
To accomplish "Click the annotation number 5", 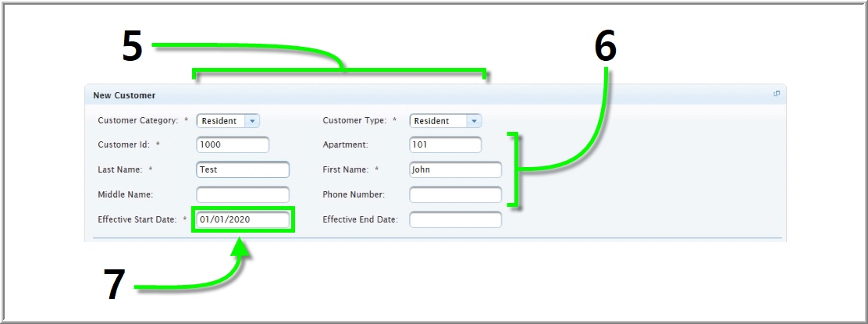I will pos(133,48).
